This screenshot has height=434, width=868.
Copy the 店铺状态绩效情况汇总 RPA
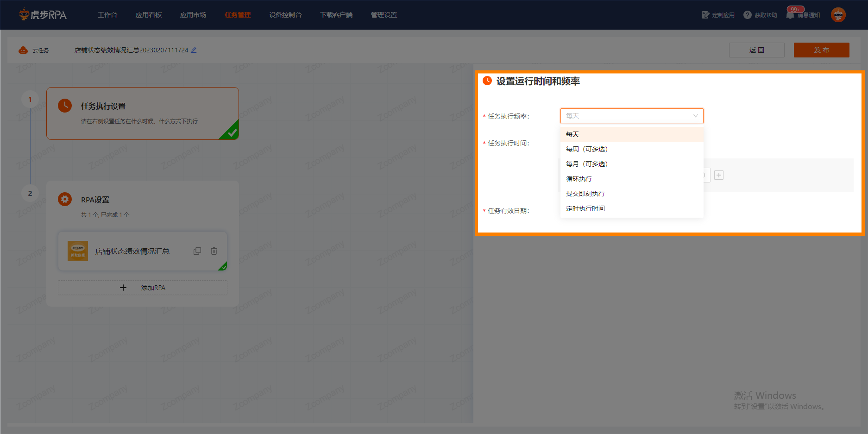[197, 251]
